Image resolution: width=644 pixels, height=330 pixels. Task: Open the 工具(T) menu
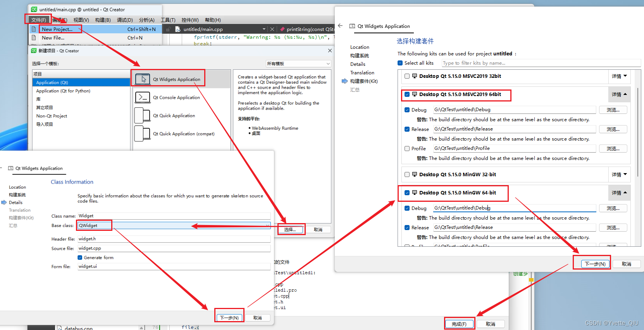(168, 20)
